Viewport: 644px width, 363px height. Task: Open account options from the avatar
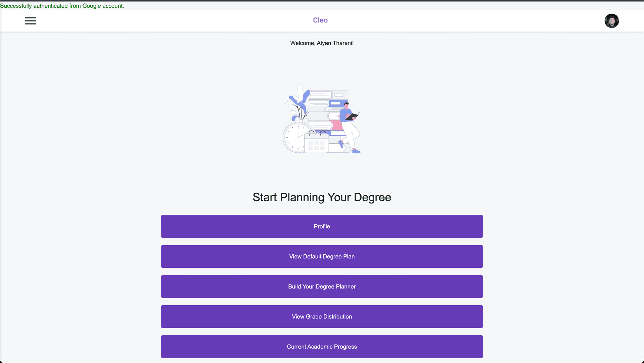[611, 21]
